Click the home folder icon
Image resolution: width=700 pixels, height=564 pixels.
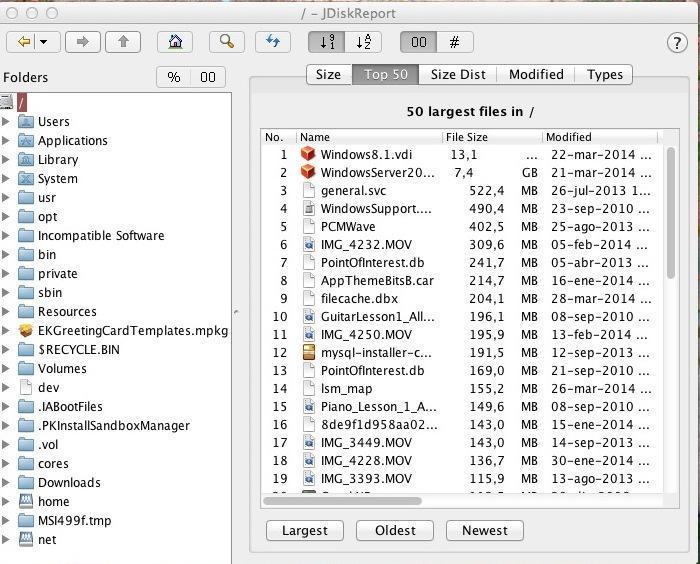click(175, 42)
